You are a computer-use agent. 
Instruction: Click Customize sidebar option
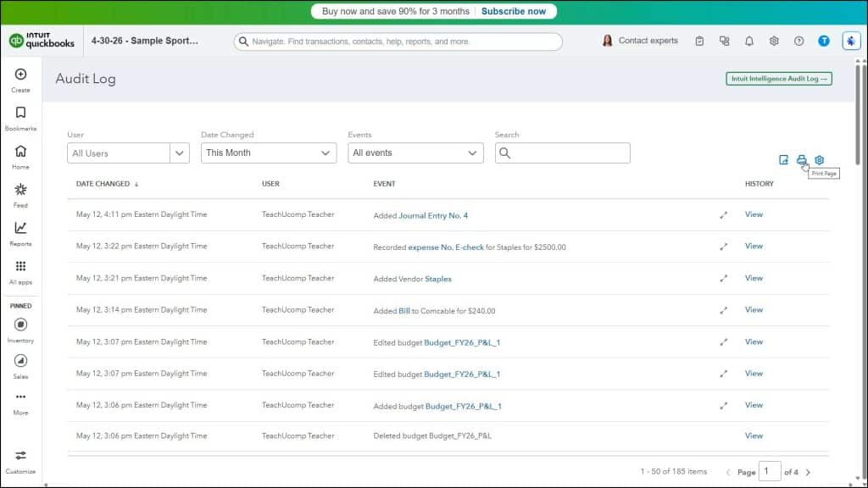tap(20, 462)
